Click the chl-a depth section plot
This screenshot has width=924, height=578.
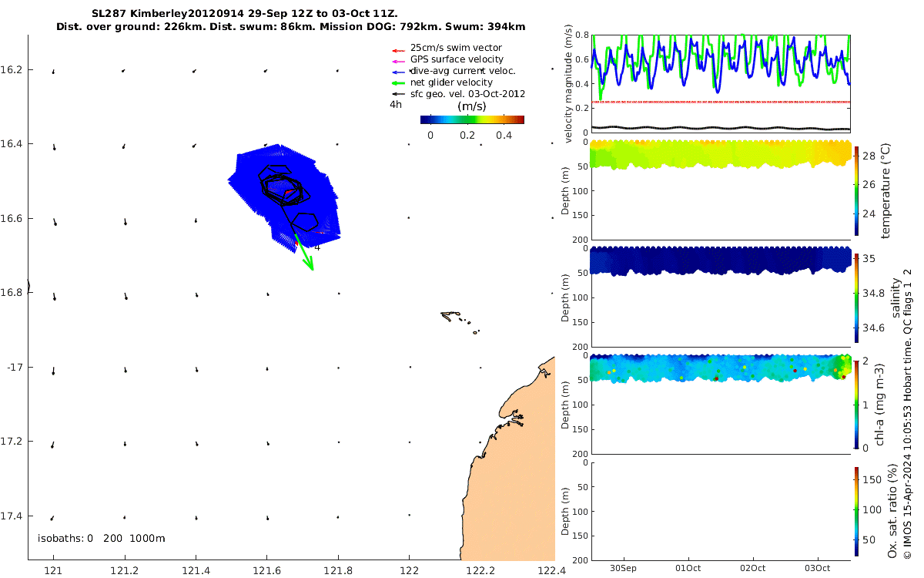(x=721, y=403)
